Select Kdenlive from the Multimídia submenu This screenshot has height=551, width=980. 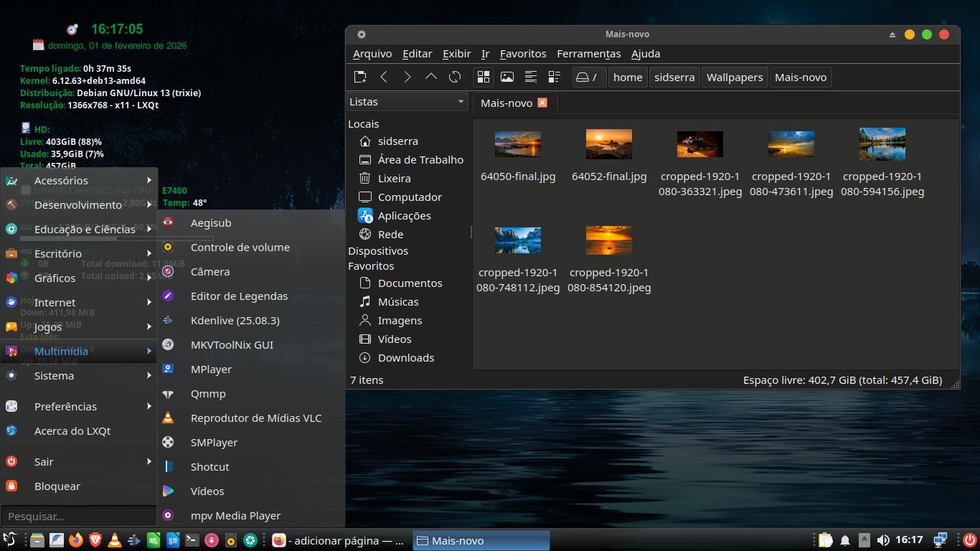[235, 320]
